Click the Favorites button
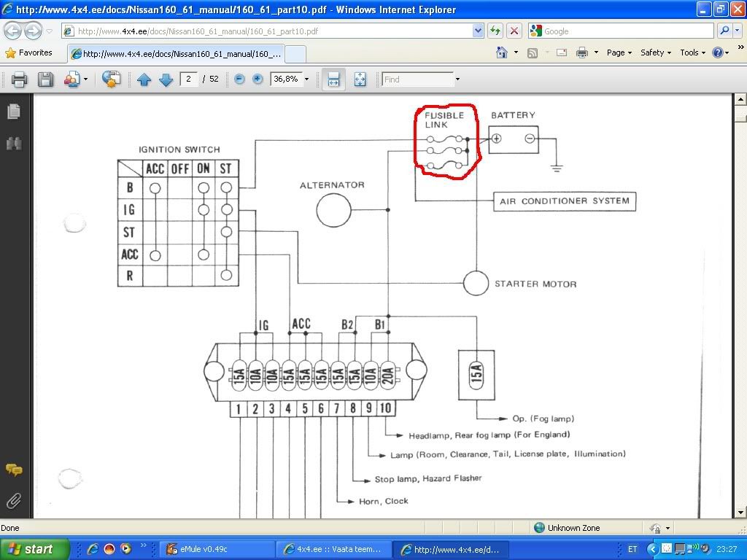This screenshot has height=560, width=747. click(29, 52)
